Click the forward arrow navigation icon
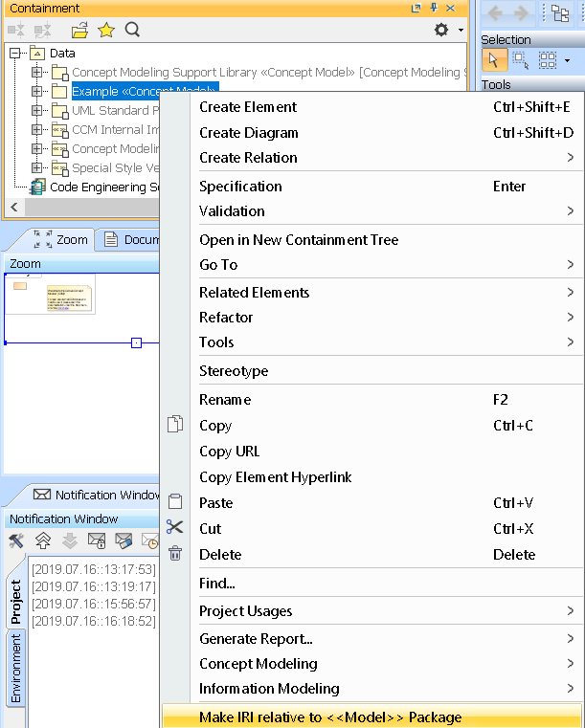585x728 pixels. coord(521,13)
